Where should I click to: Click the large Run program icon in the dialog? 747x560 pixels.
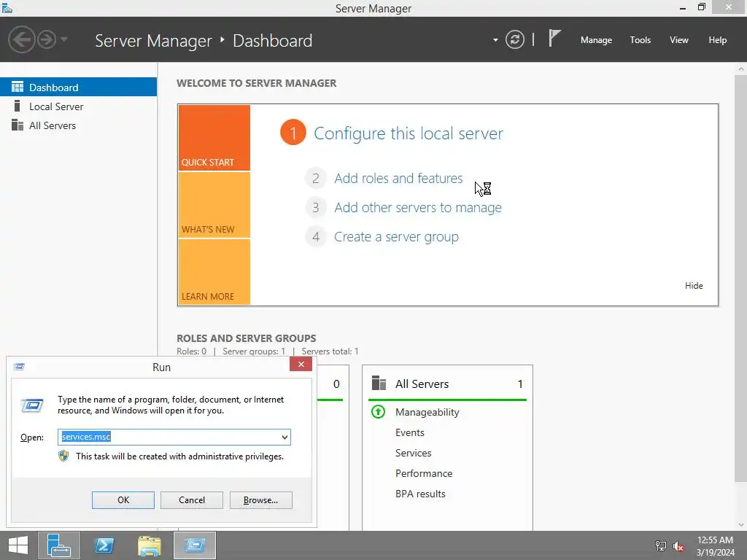click(x=32, y=405)
